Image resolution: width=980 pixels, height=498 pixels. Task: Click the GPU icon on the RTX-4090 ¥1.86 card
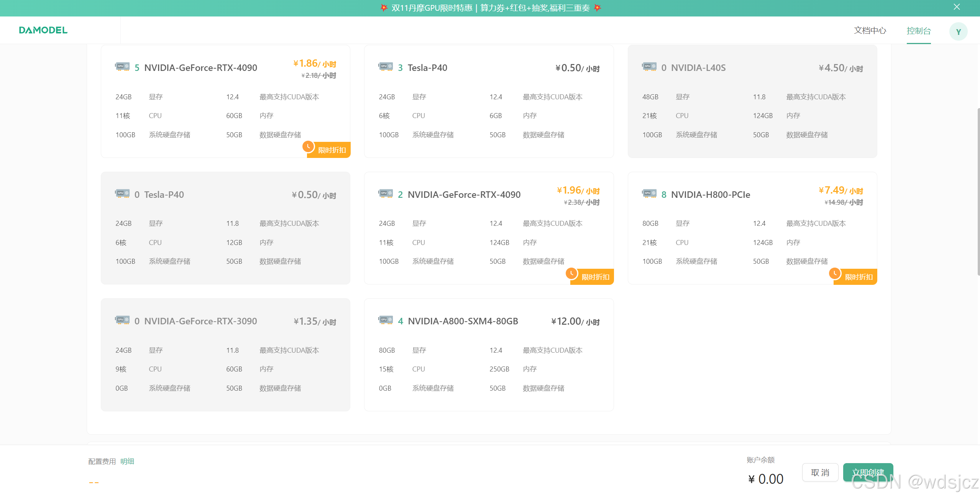pyautogui.click(x=123, y=67)
